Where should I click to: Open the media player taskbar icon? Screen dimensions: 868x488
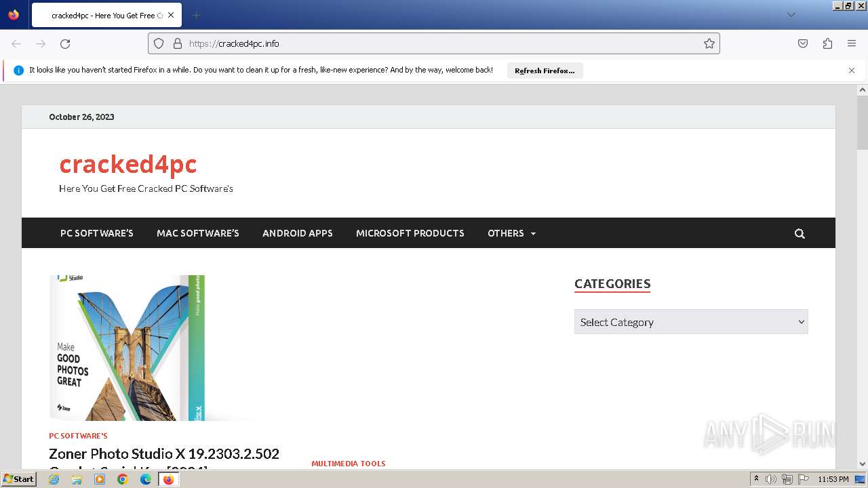coord(100,479)
